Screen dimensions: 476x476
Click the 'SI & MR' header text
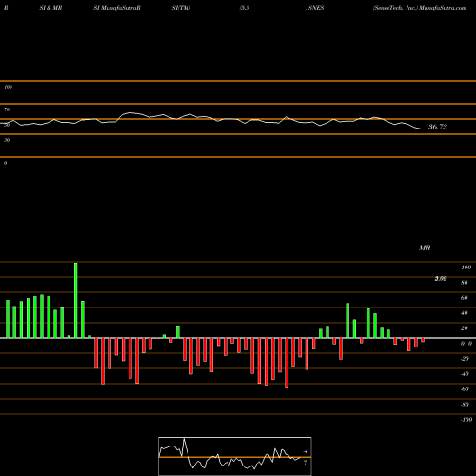click(50, 8)
